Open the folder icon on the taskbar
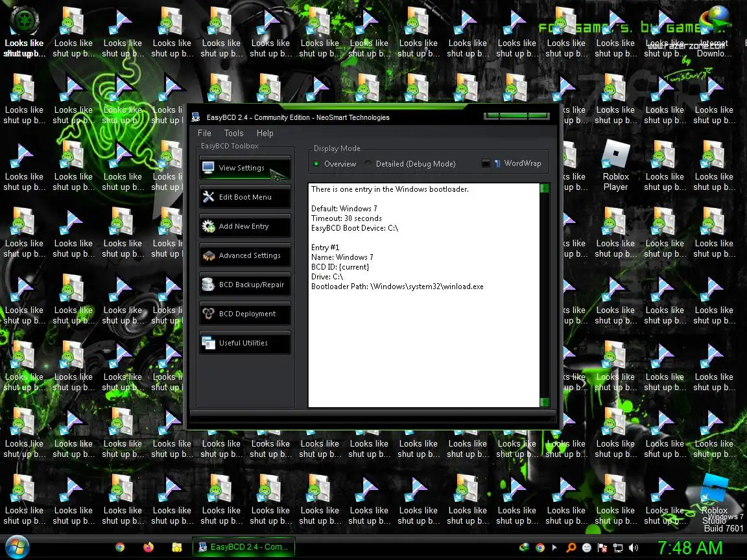The width and height of the screenshot is (747, 560). tap(177, 547)
